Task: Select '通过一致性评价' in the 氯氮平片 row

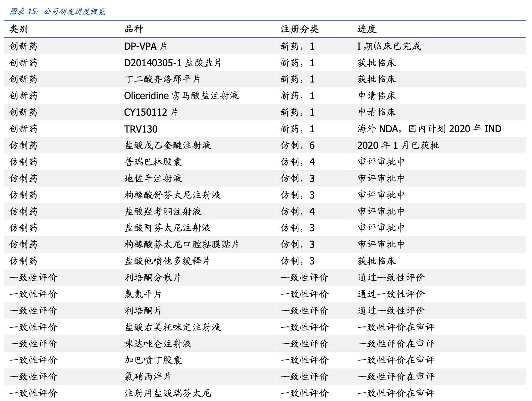Action: [x=391, y=294]
